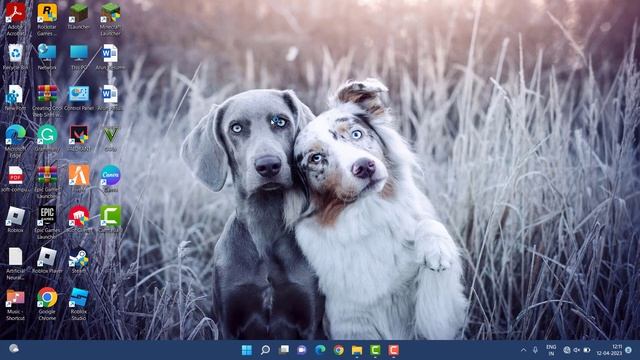The image size is (640, 360).
Task: Launch Rockstar Games Launcher from the desktop
Action: tap(47, 18)
